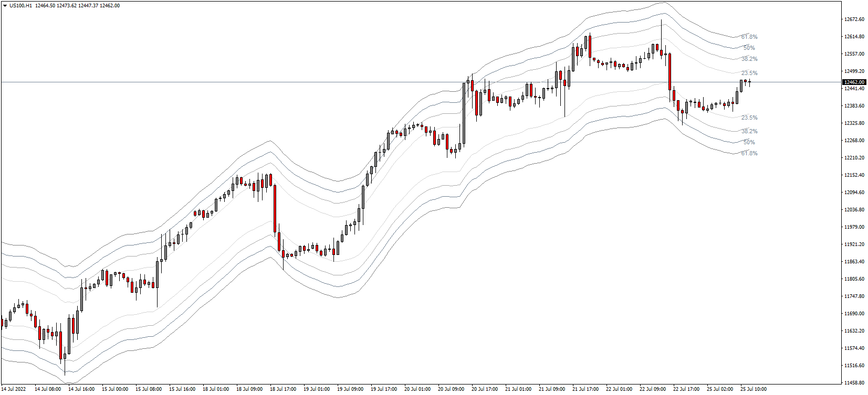Click the 11690.00 price scale label

[x=854, y=314]
